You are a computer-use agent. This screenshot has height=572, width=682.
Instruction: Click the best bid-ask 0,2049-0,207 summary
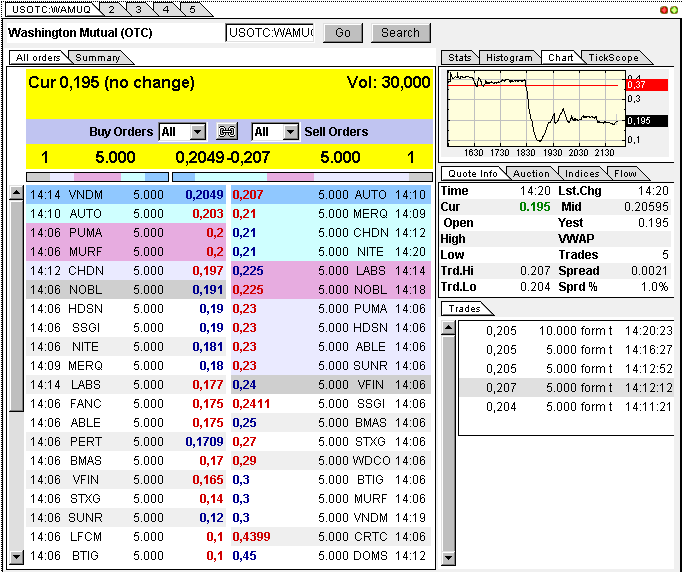pos(223,157)
